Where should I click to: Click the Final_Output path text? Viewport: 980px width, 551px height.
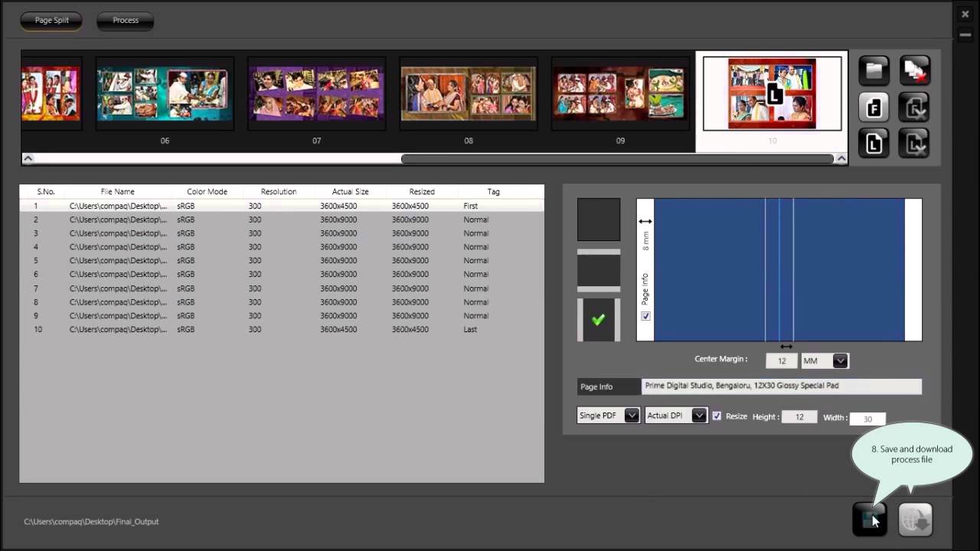pyautogui.click(x=91, y=522)
